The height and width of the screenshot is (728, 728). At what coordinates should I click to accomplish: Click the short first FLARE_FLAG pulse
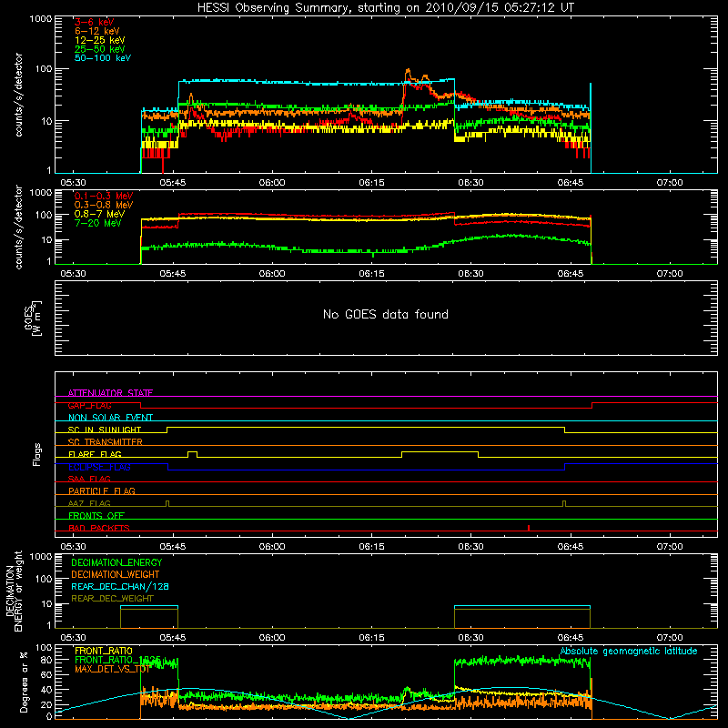click(x=192, y=454)
